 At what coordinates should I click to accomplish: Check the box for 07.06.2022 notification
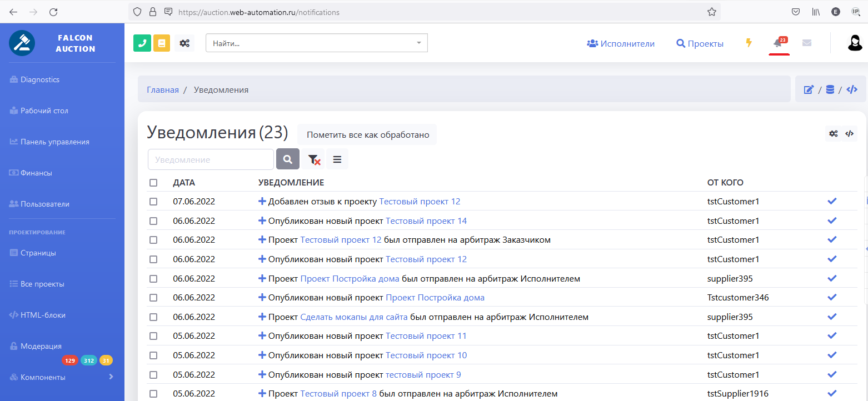point(153,202)
